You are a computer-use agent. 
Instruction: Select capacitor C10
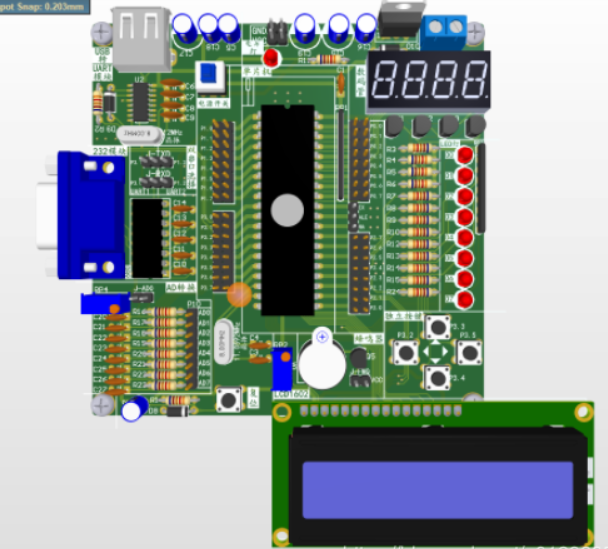pyautogui.click(x=183, y=271)
